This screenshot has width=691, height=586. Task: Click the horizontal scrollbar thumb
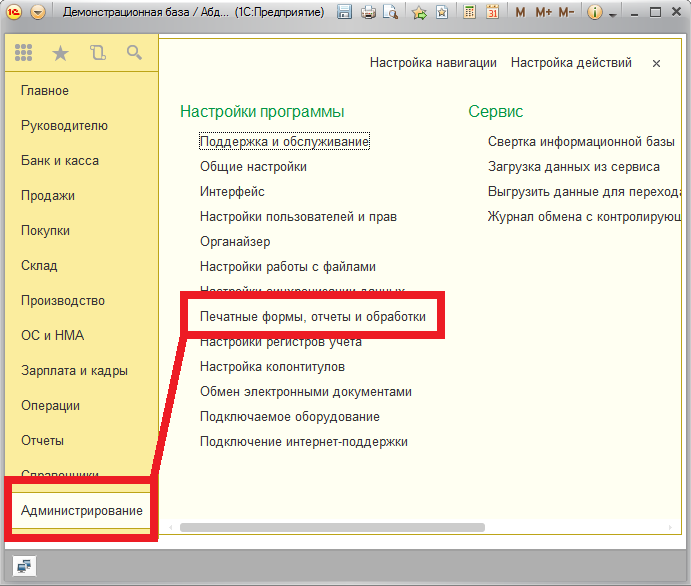pos(332,527)
